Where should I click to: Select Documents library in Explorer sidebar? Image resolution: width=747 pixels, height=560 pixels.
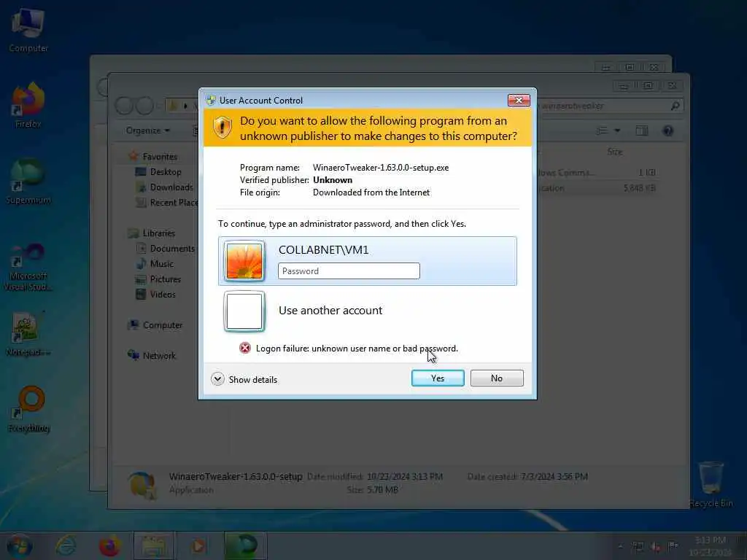(172, 249)
